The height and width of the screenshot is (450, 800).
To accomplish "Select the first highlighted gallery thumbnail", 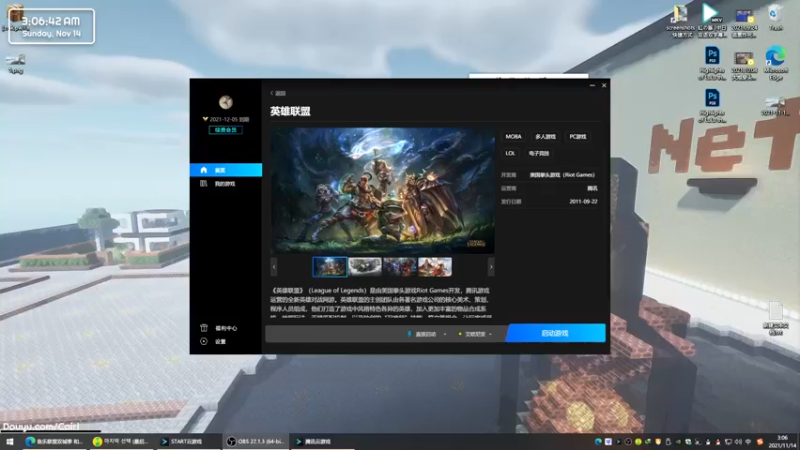I will [330, 267].
